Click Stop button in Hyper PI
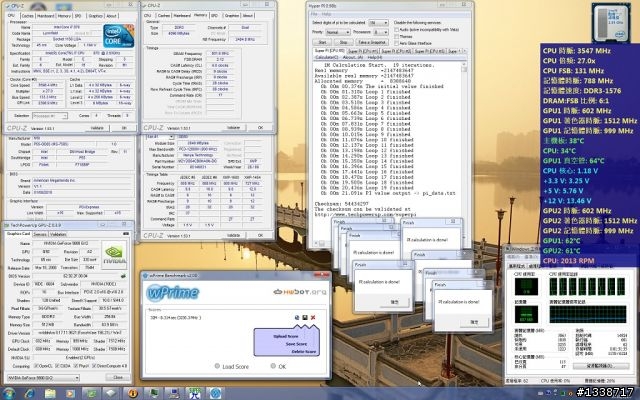The height and width of the screenshot is (400, 640). pos(344,42)
